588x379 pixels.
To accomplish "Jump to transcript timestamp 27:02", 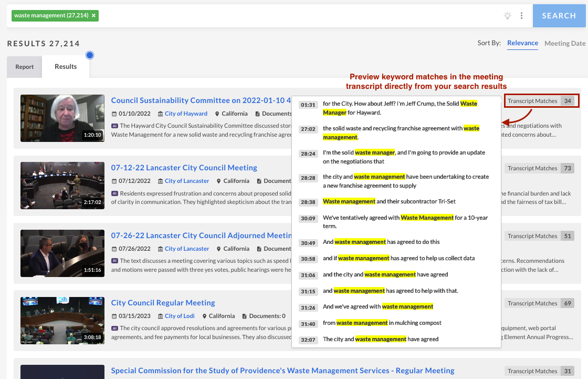I will pyautogui.click(x=308, y=129).
